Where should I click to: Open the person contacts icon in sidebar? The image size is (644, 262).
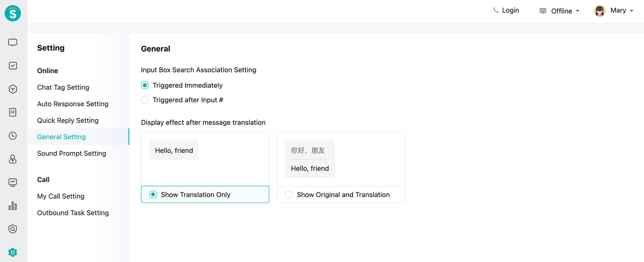point(13,159)
